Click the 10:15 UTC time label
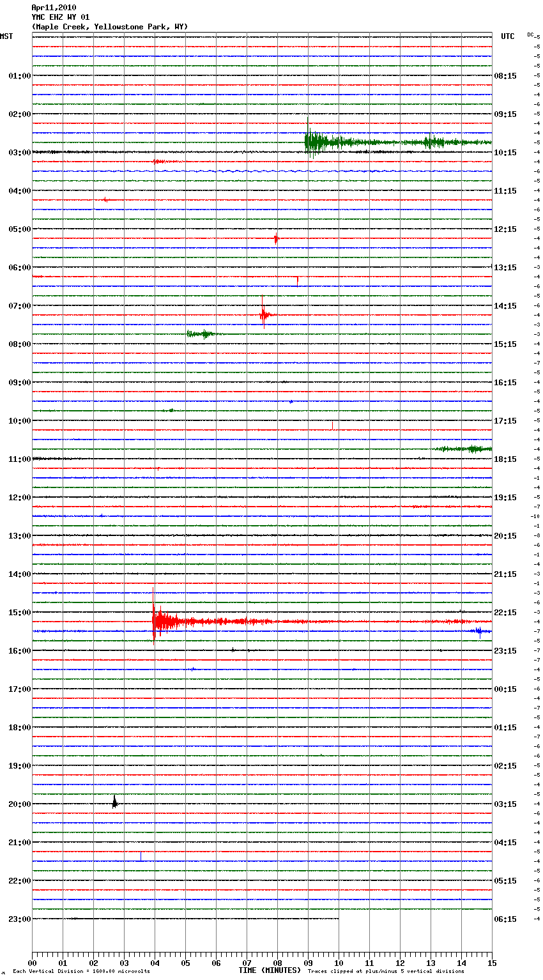The image size is (543, 980). point(505,153)
